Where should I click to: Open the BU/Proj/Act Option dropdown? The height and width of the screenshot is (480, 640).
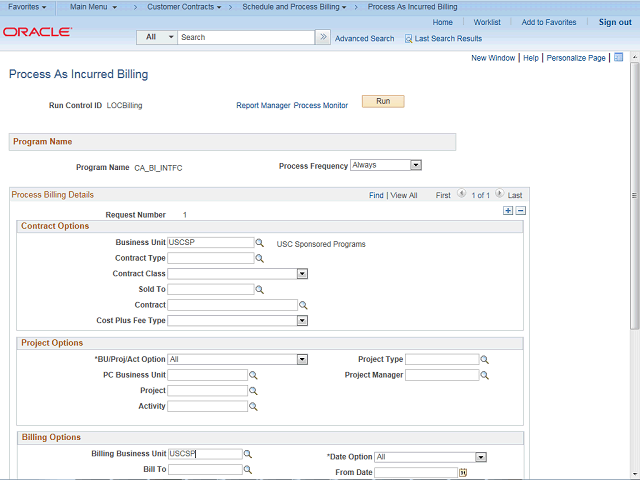coord(302,359)
